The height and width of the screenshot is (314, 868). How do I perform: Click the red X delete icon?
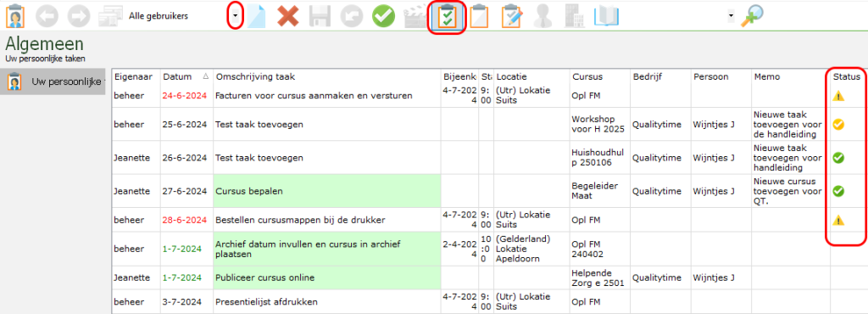[x=288, y=16]
